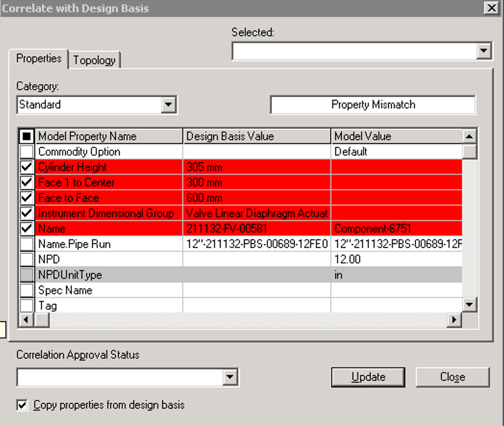The height and width of the screenshot is (426, 504).
Task: Check the Commodity Option row box
Action: (27, 152)
